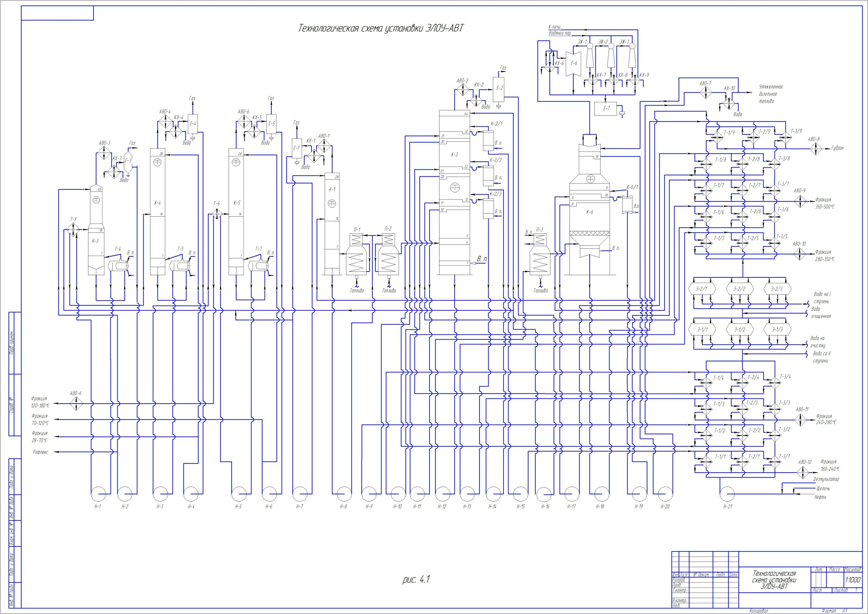Image resolution: width=868 pixels, height=614 pixels.
Task: Select the 'Нефть' feed label
Action: click(821, 497)
